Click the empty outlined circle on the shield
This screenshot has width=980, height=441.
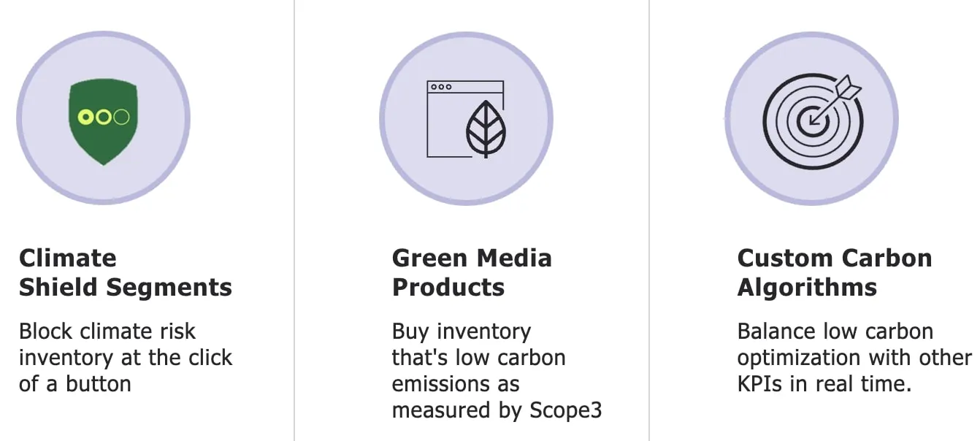click(x=121, y=117)
